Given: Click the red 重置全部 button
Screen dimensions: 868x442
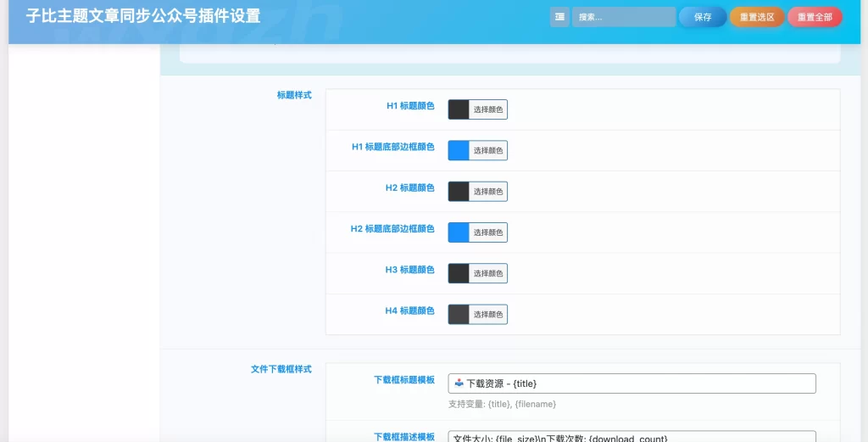Looking at the screenshot, I should [815, 17].
